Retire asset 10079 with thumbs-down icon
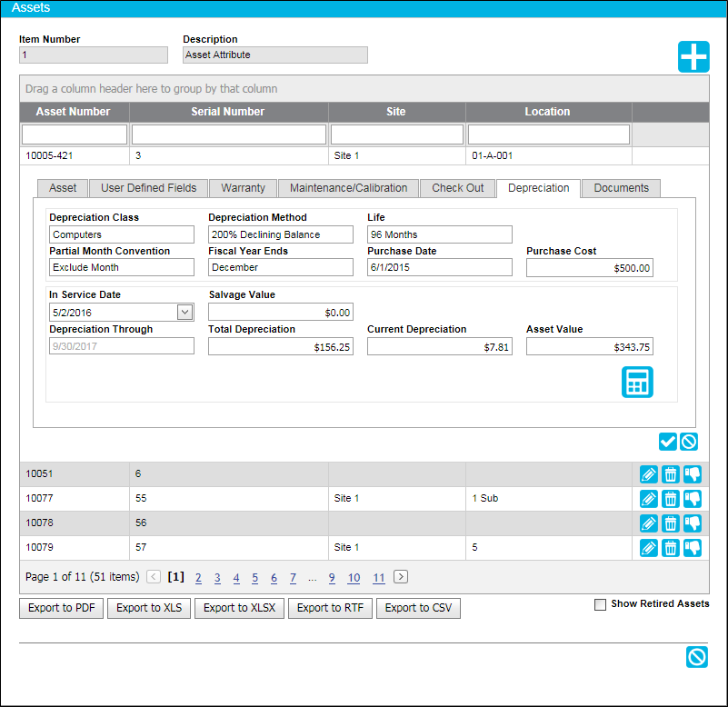The width and height of the screenshot is (728, 707). click(693, 548)
